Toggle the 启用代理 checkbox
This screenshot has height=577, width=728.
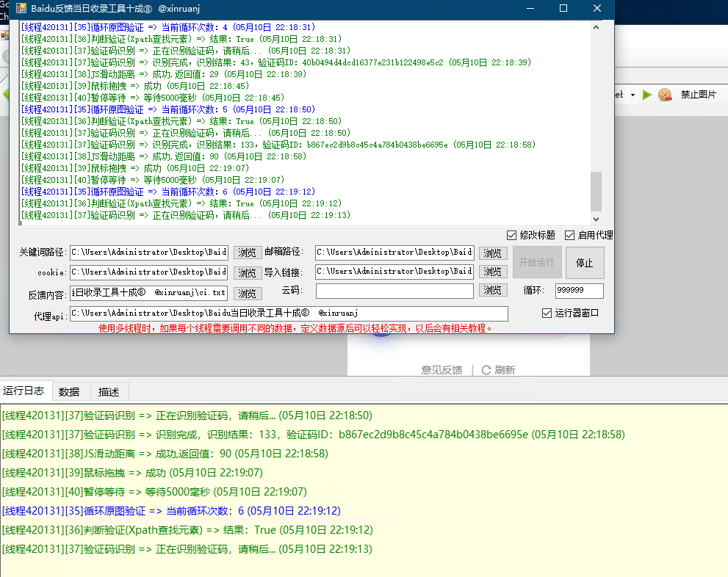pyautogui.click(x=569, y=235)
